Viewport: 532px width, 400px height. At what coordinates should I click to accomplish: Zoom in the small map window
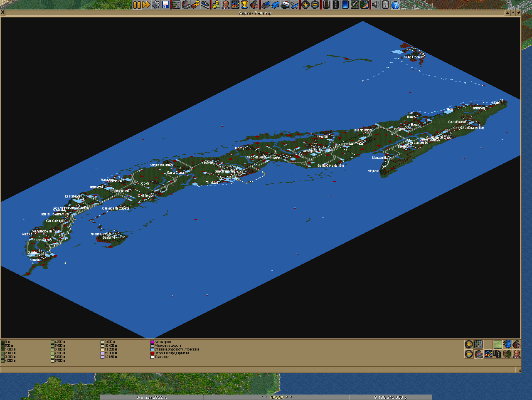469,344
